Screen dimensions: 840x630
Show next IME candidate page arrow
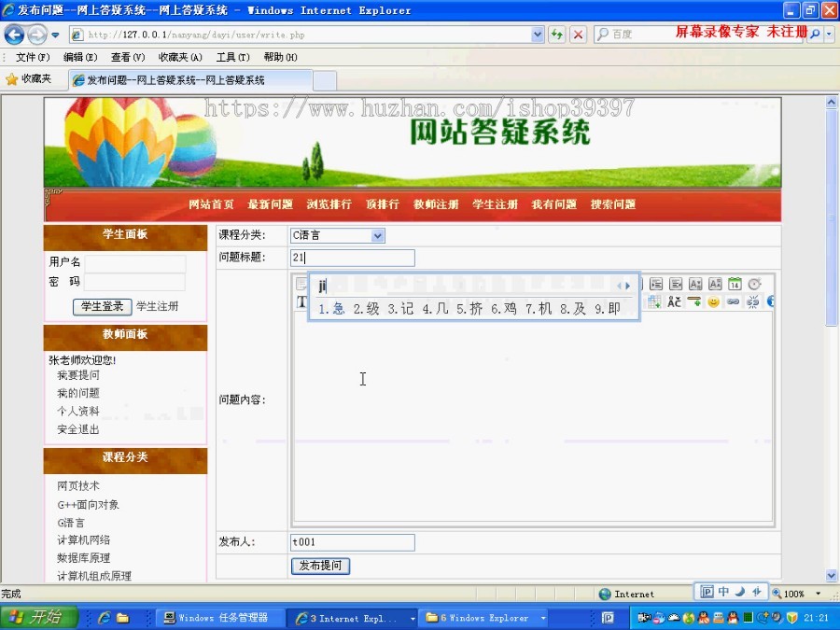click(628, 287)
